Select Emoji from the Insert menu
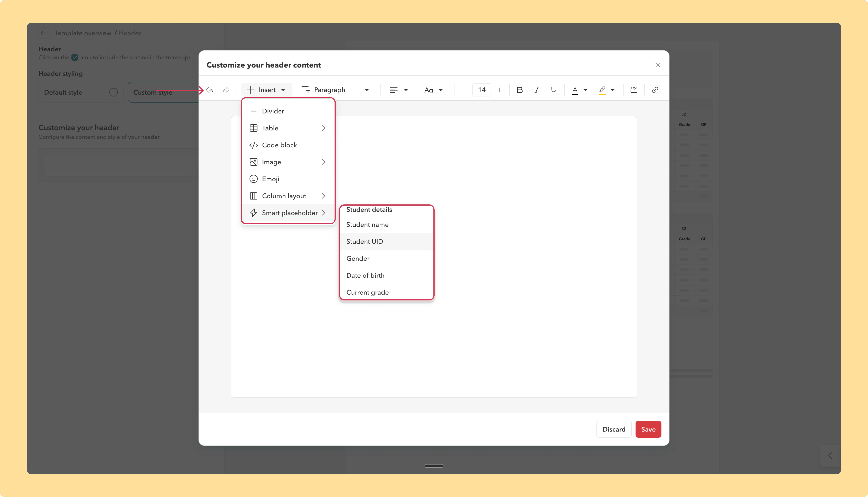The image size is (868, 497). click(288, 179)
